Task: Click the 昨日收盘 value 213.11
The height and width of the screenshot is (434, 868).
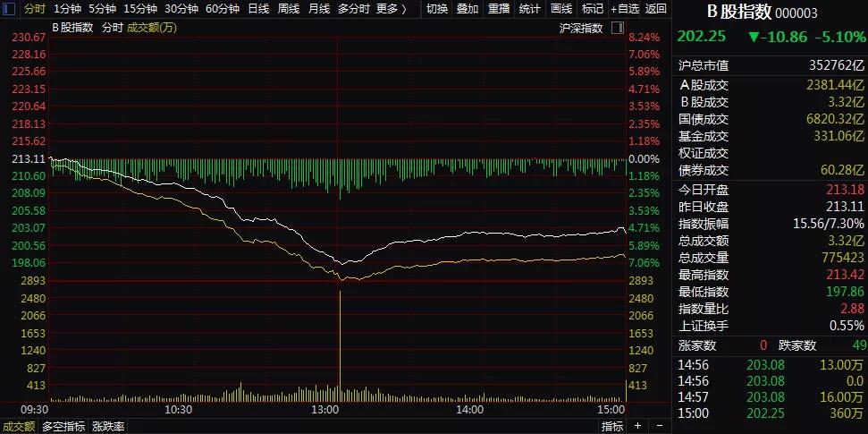Action: (x=846, y=208)
